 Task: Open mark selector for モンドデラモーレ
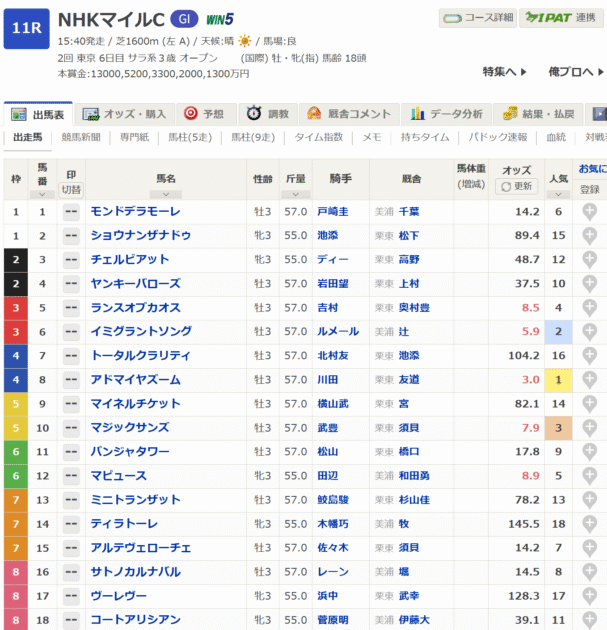tap(71, 212)
